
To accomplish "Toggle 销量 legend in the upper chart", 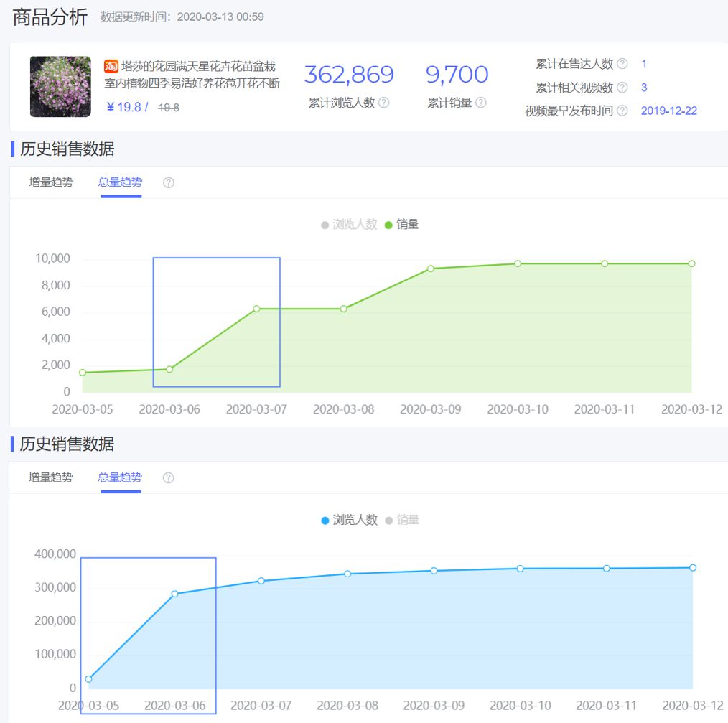I will [402, 225].
